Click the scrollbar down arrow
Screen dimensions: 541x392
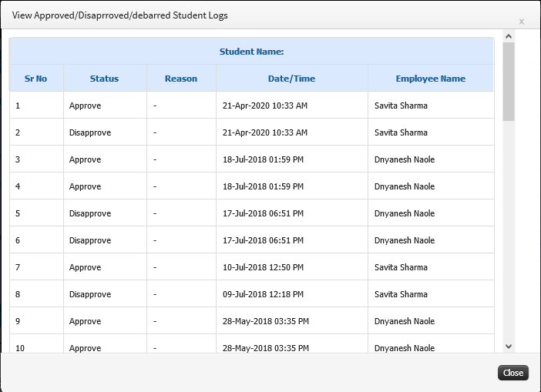click(x=509, y=347)
